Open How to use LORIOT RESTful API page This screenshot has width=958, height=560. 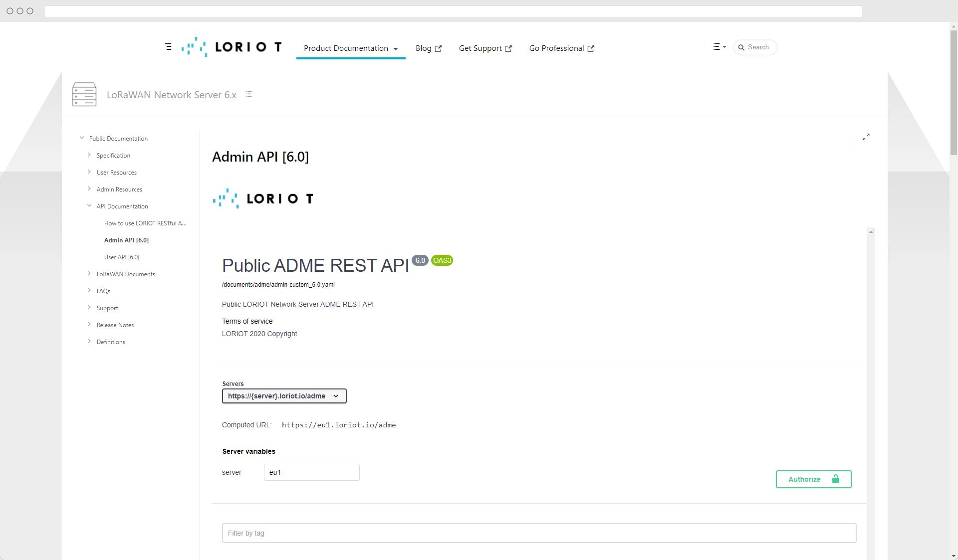(145, 223)
